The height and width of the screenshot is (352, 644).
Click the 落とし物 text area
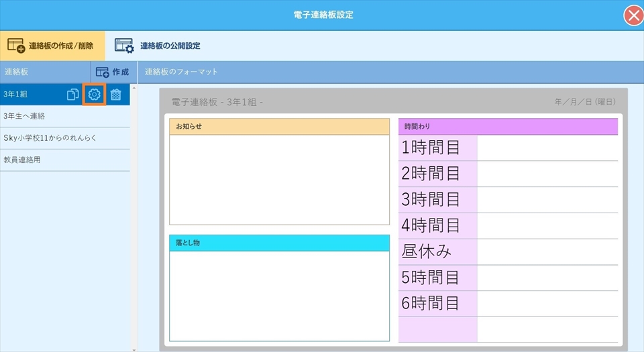[279, 296]
